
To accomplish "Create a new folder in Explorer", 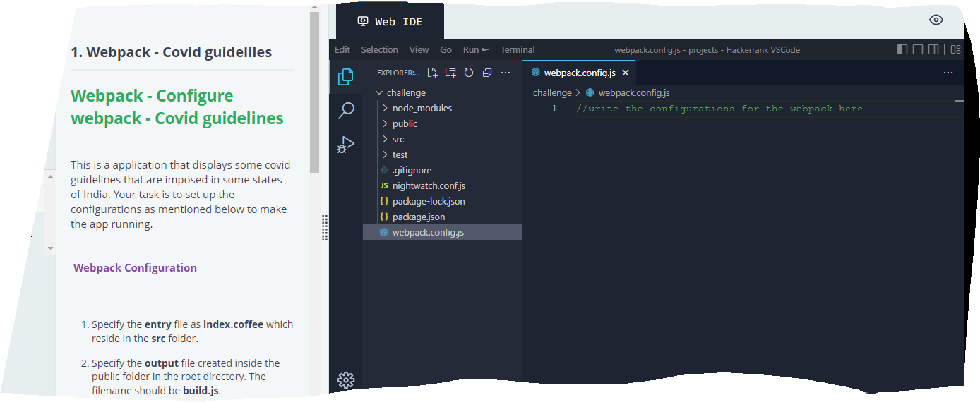I will pyautogui.click(x=450, y=73).
